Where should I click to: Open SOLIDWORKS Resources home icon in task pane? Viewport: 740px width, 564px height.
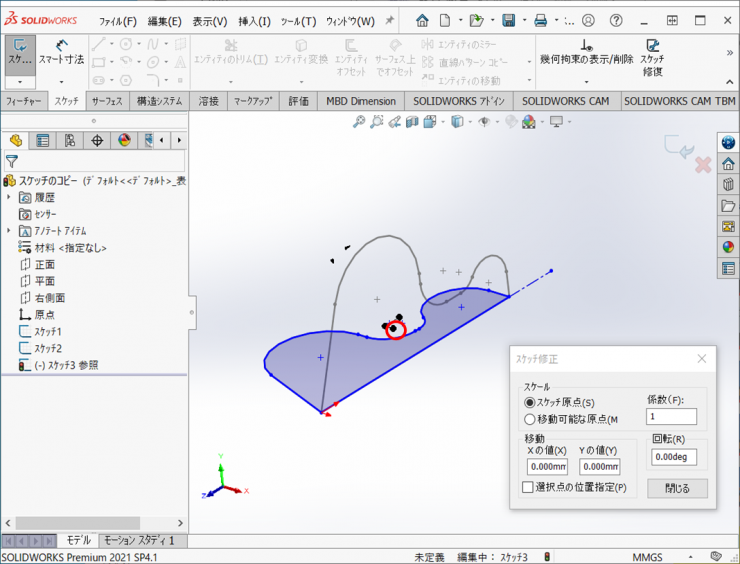728,163
